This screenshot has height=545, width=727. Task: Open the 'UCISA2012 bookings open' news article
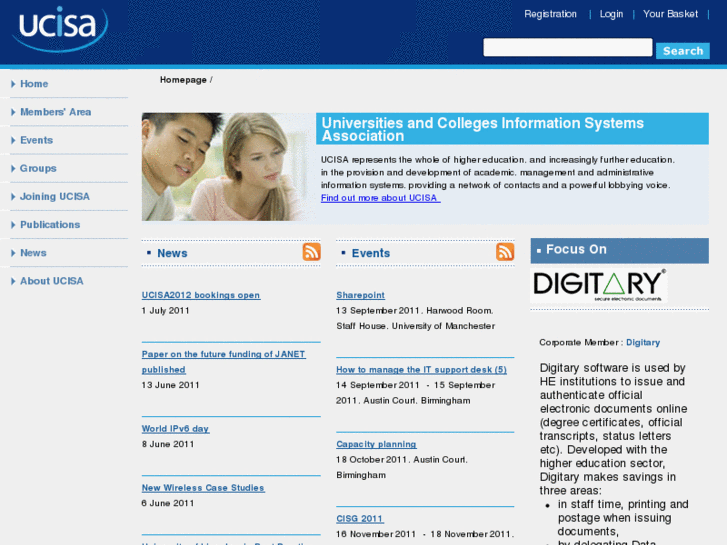pyautogui.click(x=200, y=295)
